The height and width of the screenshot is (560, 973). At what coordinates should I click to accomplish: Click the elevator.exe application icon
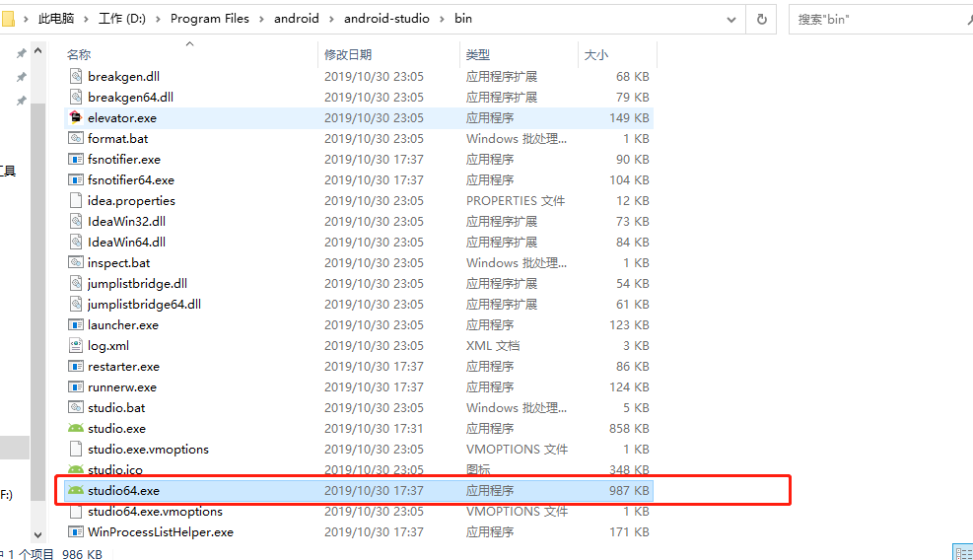(76, 117)
